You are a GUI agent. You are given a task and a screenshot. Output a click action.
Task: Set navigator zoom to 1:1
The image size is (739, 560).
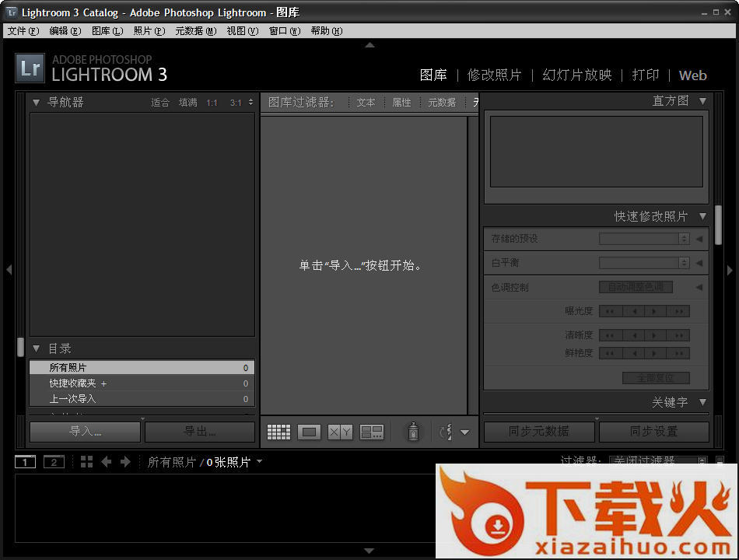pyautogui.click(x=212, y=103)
